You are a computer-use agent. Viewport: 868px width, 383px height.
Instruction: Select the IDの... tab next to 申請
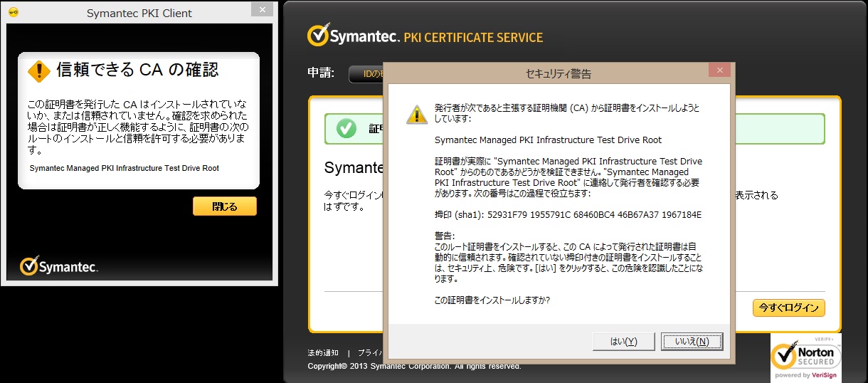pos(366,74)
